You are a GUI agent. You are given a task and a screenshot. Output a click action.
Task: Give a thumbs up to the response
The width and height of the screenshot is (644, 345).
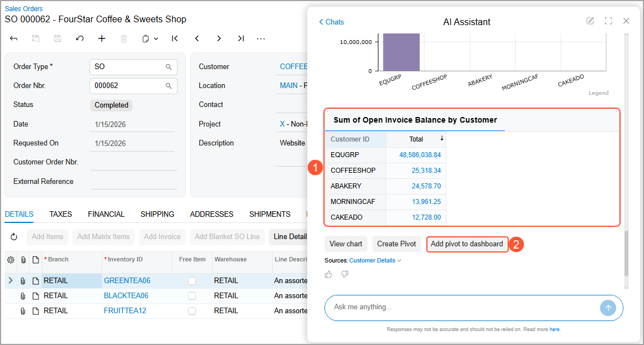pyautogui.click(x=328, y=274)
